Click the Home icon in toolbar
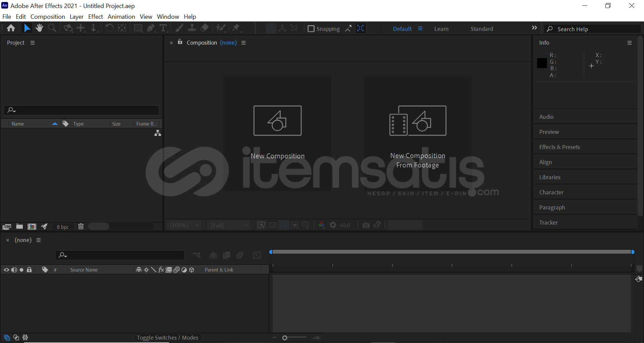Screen dimensions: 644x343 point(11,28)
